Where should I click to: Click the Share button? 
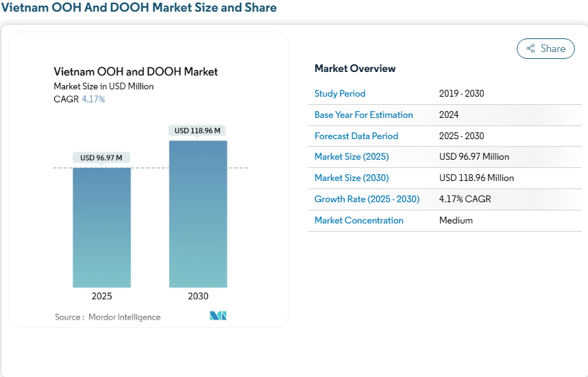coord(546,49)
